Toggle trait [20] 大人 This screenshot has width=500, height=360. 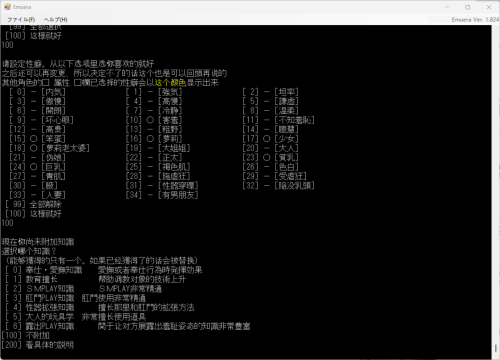[270, 148]
